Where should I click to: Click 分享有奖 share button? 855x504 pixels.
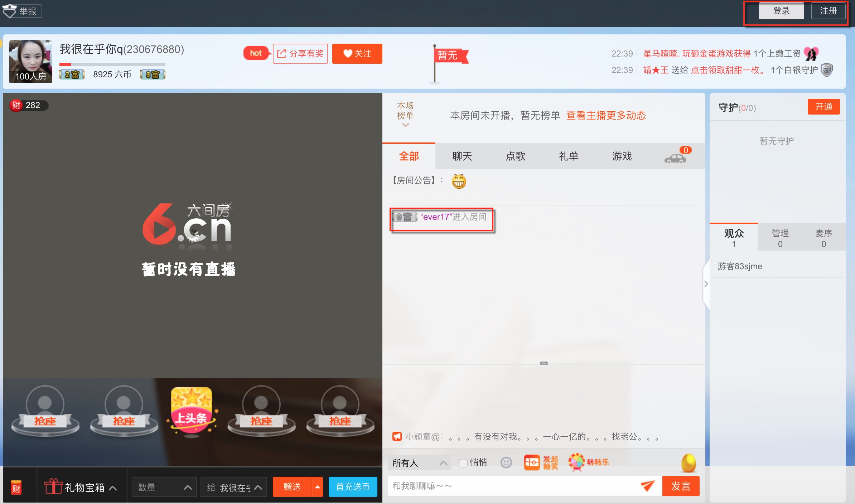tap(300, 54)
